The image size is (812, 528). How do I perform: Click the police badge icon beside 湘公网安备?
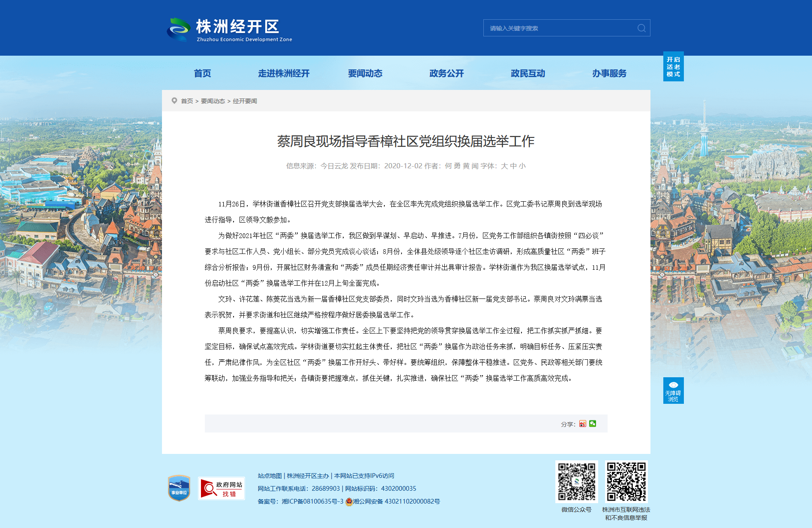click(349, 501)
